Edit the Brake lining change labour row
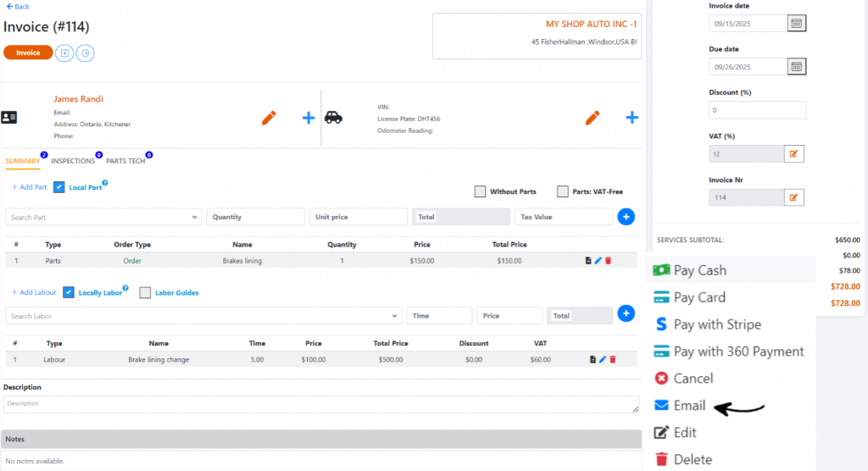This screenshot has height=471, width=868. click(603, 359)
